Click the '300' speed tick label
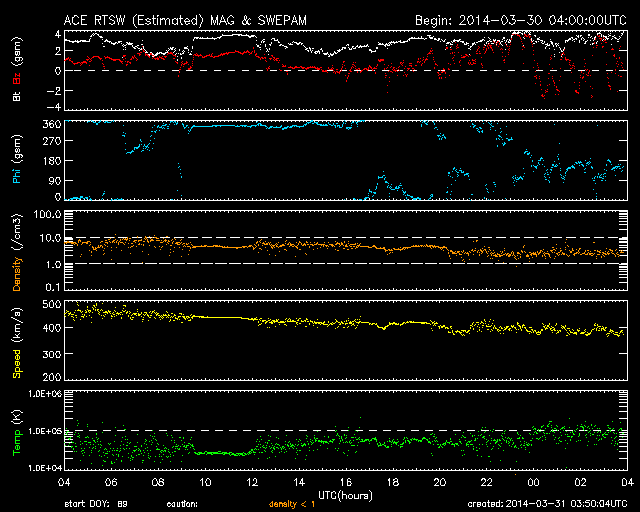Screen dimensions: 640x512 coord(52,354)
